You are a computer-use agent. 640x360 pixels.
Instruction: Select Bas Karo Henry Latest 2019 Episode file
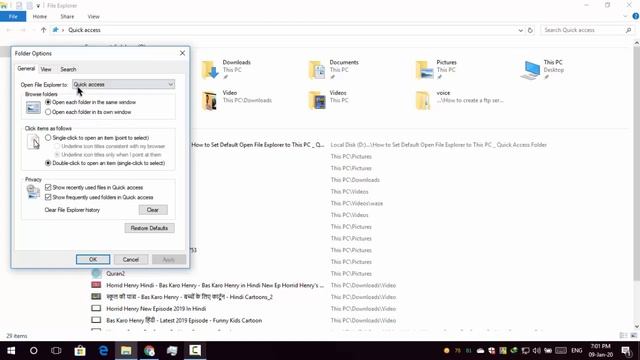tap(184, 320)
